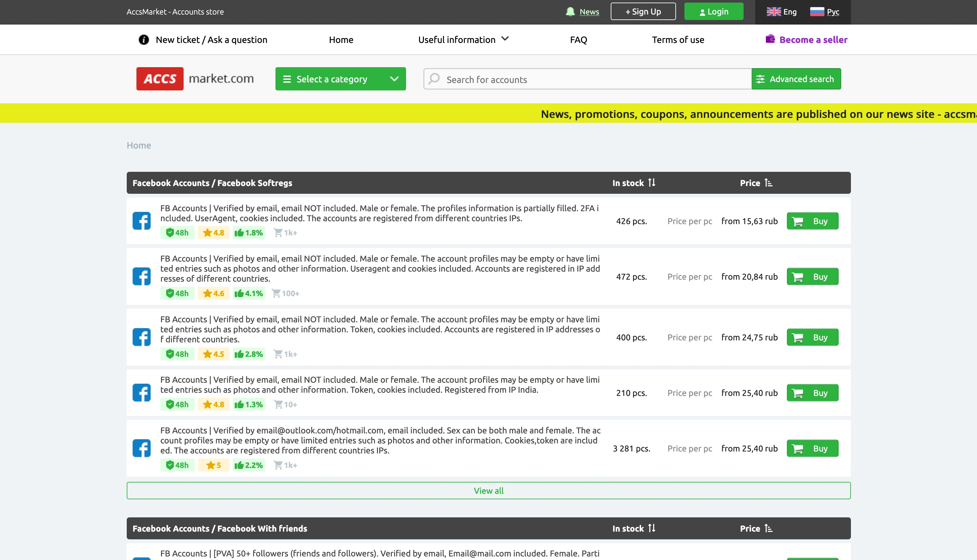The image size is (977, 560).
Task: Click Facebook icon of first softreg listing
Action: [x=142, y=221]
